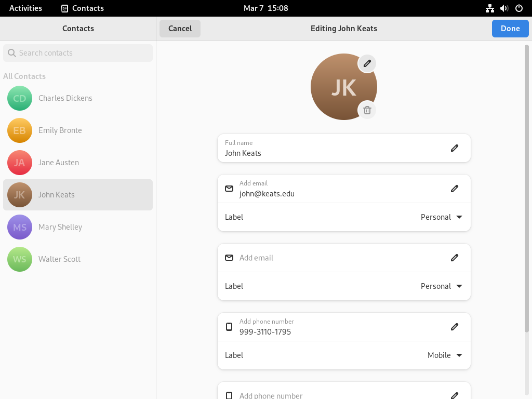
Task: Select the Charles Dickens CD avatar
Action: pos(20,98)
